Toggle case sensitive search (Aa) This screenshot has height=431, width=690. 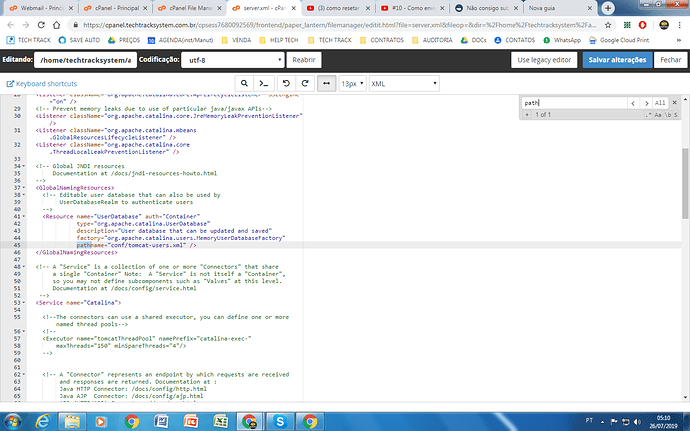tap(658, 115)
